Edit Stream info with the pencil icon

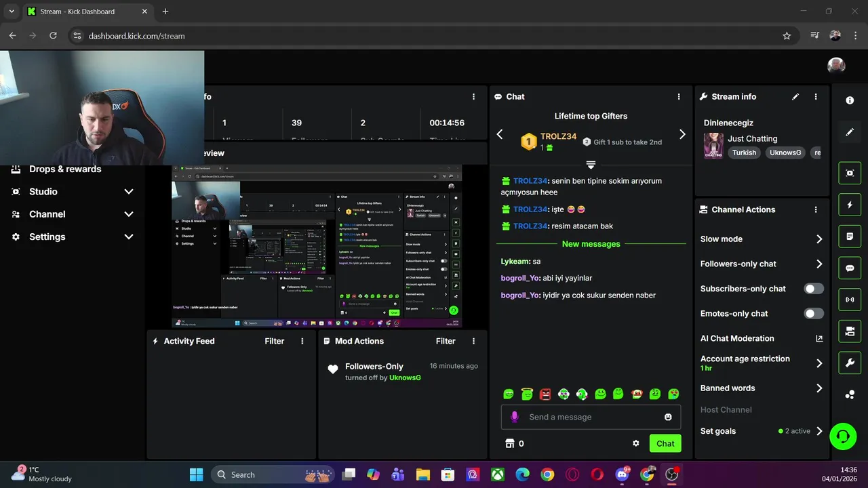click(x=795, y=97)
